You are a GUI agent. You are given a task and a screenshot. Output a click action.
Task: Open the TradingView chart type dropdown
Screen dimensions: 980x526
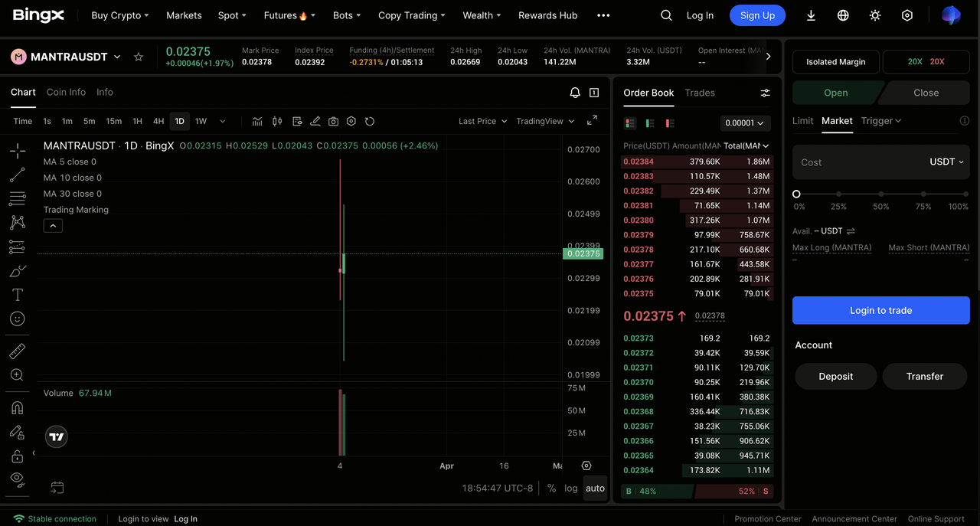coord(545,121)
